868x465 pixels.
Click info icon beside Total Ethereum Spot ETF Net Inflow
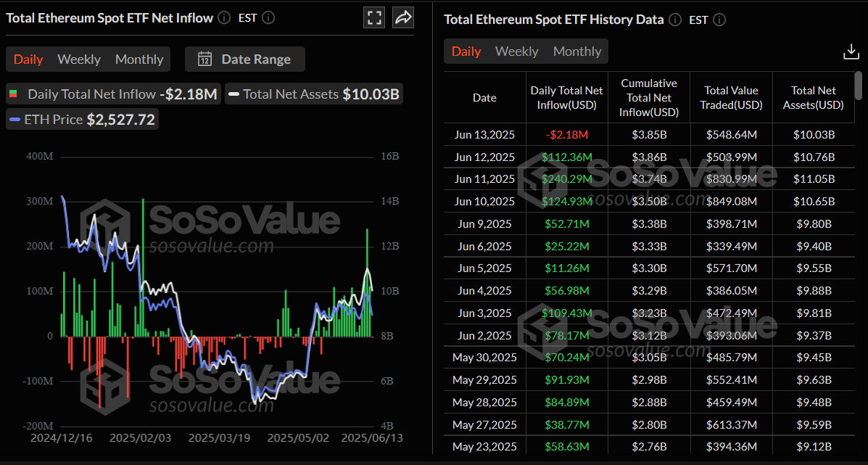224,17
